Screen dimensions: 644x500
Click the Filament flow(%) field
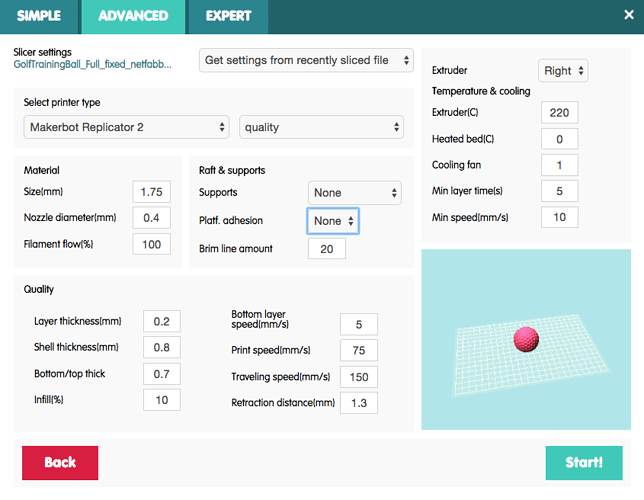click(152, 244)
